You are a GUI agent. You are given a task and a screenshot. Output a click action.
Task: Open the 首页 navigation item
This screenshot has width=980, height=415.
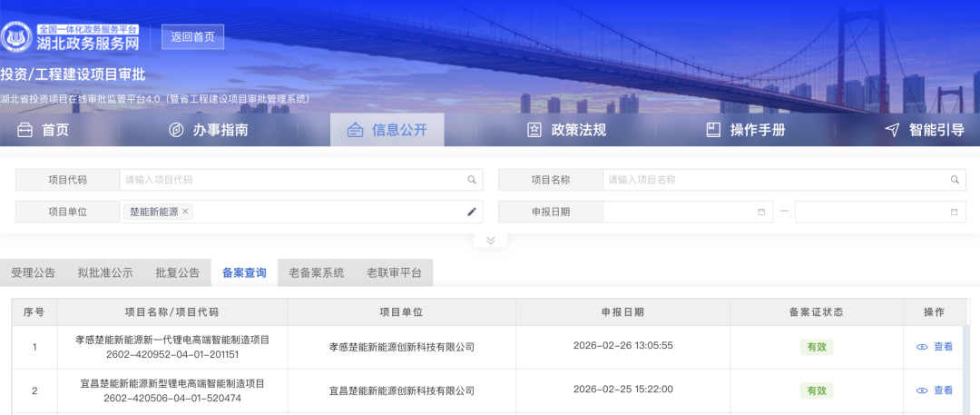point(44,130)
